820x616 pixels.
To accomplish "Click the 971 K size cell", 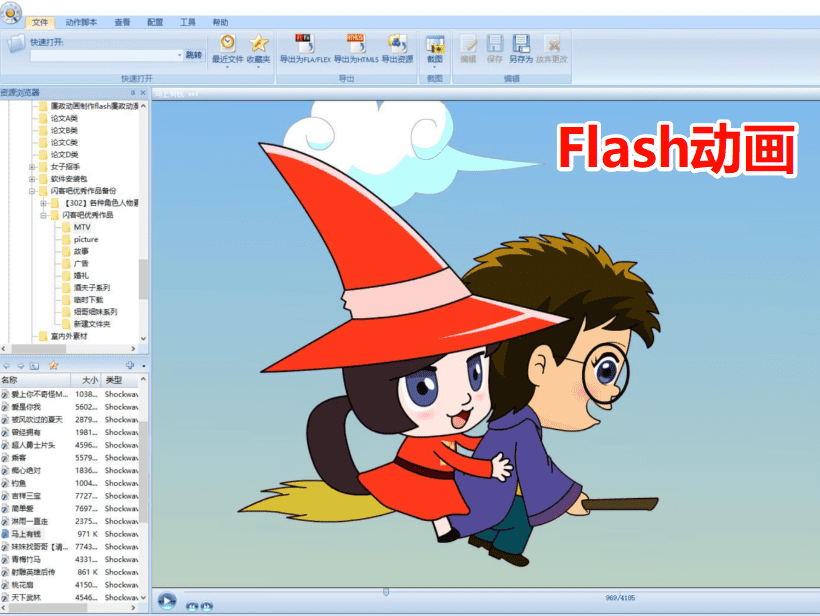I will [x=87, y=534].
